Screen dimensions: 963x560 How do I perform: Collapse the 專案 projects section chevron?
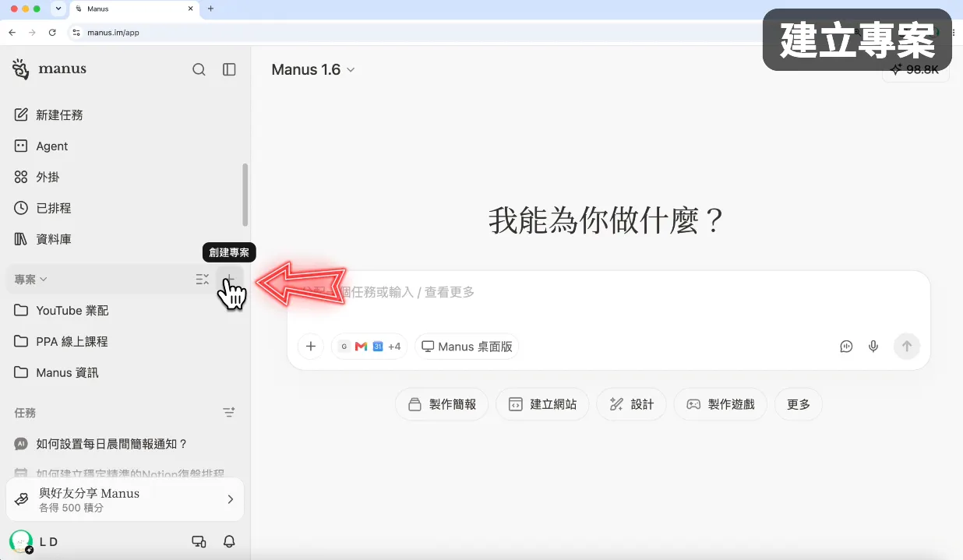pyautogui.click(x=44, y=279)
